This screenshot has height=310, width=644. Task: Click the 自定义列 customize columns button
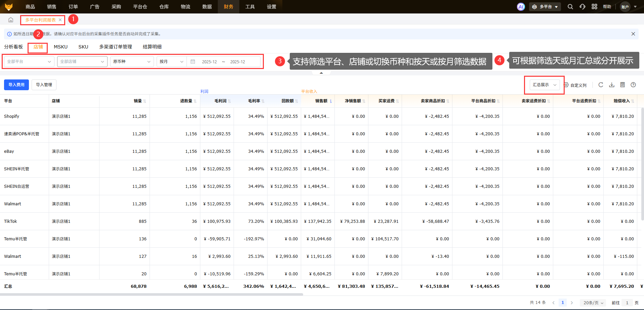tap(575, 85)
